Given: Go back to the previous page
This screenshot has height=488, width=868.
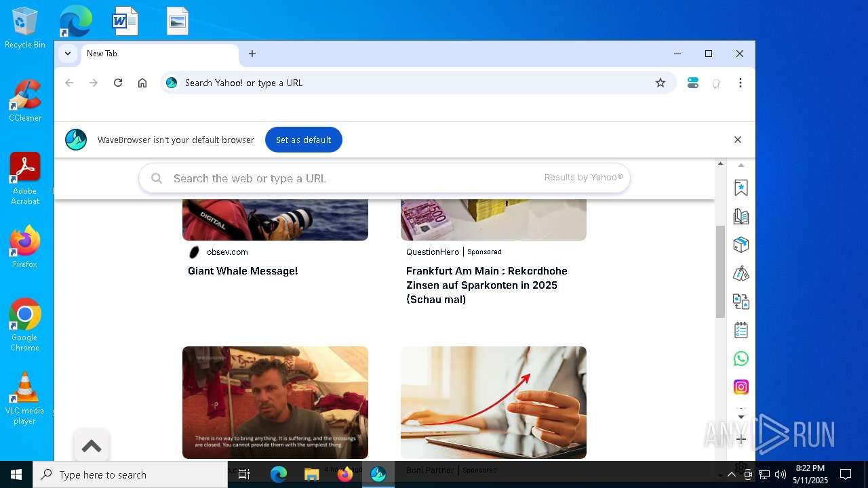Looking at the screenshot, I should pyautogui.click(x=69, y=83).
